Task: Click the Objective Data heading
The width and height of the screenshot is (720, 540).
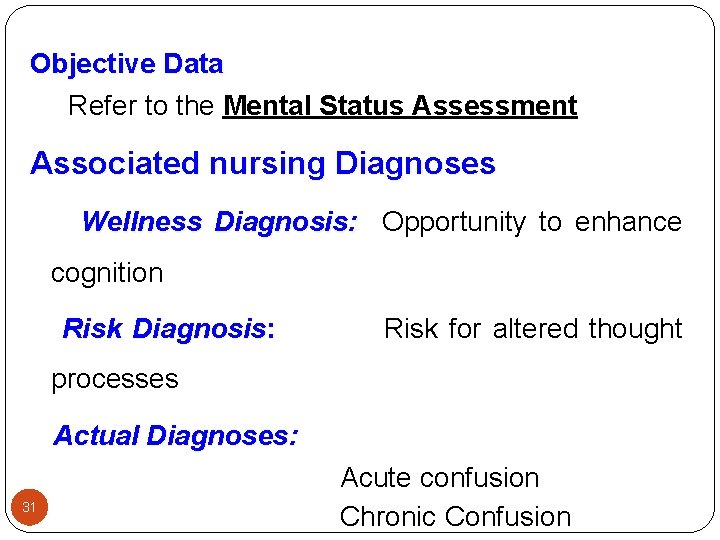Action: (x=126, y=65)
